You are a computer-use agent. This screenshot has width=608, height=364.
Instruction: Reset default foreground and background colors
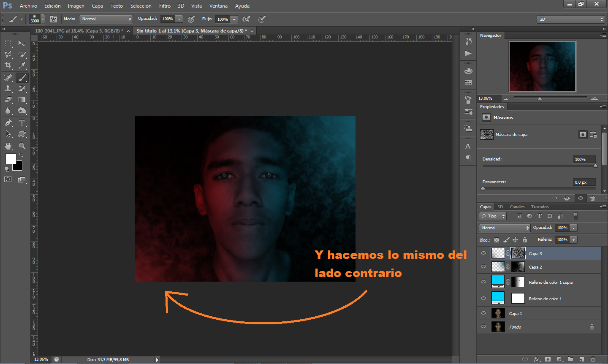7,169
